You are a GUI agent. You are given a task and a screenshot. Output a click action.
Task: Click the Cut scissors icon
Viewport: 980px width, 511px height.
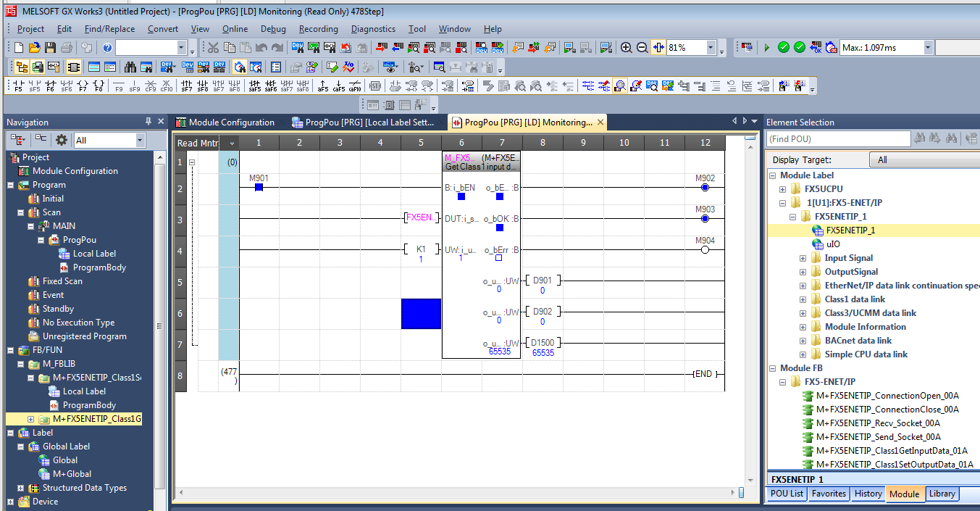[213, 48]
